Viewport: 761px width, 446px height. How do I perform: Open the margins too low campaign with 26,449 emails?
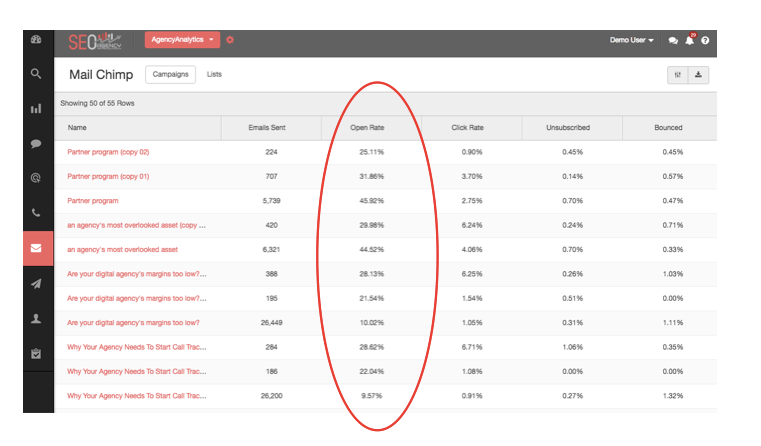click(x=133, y=322)
